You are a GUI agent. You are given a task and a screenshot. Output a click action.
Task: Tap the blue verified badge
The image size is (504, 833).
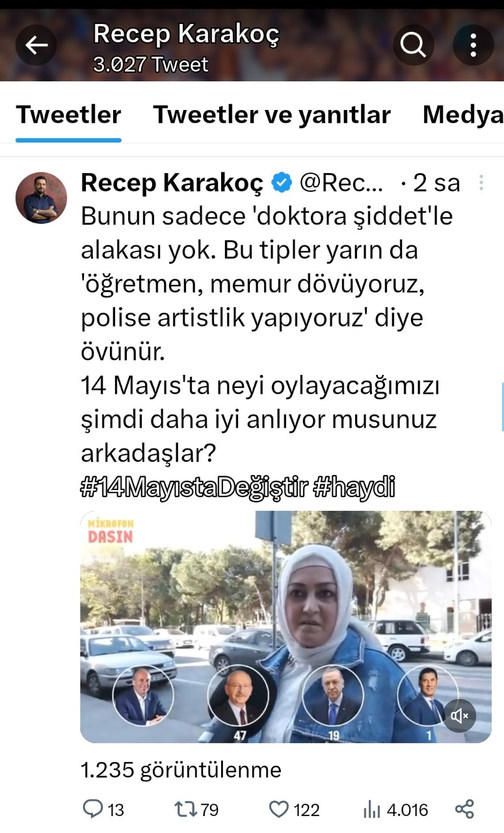pos(281,184)
